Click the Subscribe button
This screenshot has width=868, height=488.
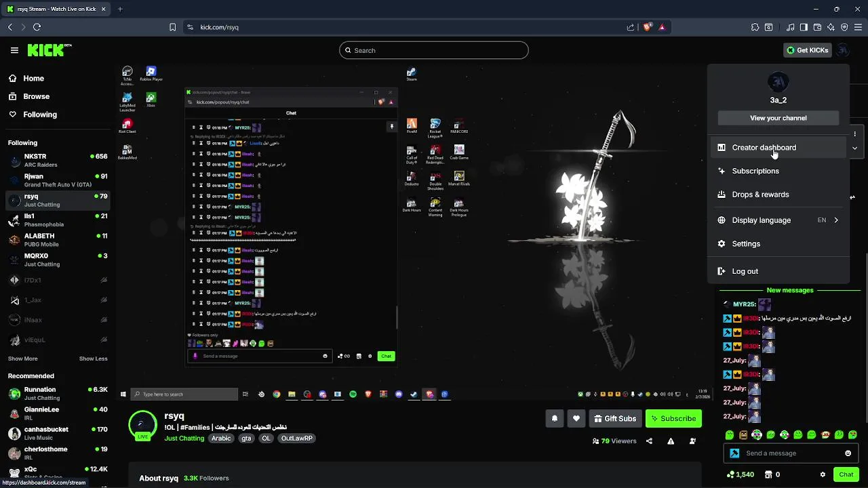[673, 419]
